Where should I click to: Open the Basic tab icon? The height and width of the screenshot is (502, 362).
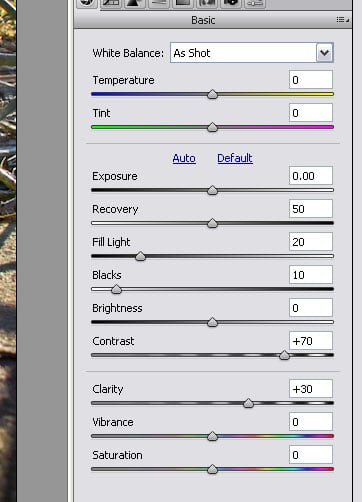coord(87,3)
